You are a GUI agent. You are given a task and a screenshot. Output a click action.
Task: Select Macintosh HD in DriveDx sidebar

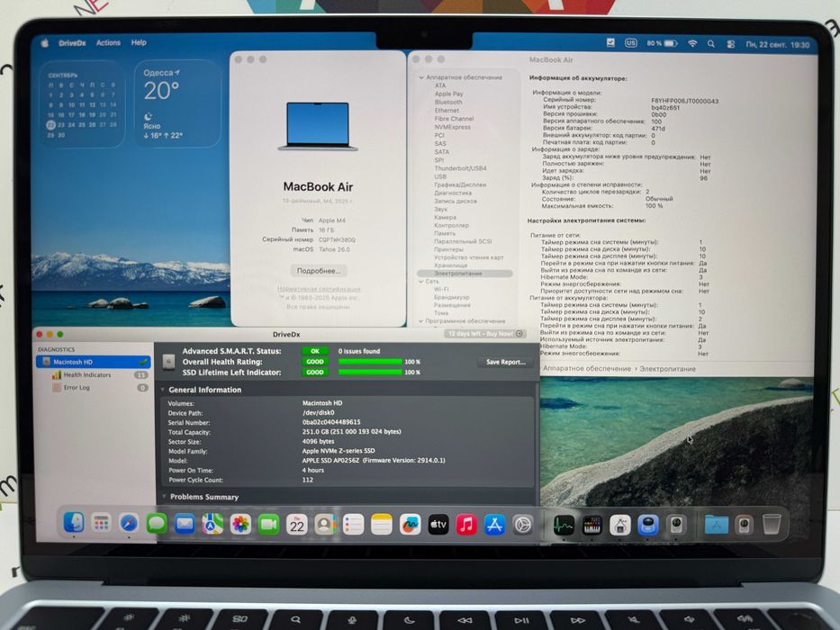[94, 362]
